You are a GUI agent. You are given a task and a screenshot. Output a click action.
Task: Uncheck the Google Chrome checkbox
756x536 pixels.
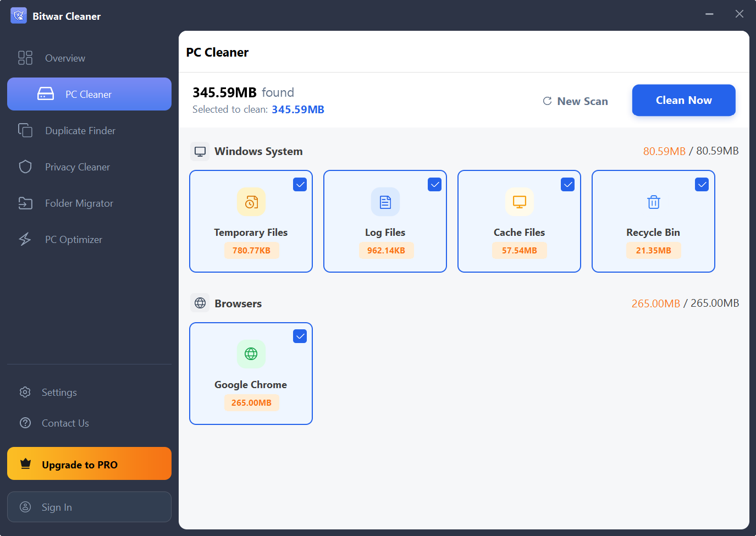(x=300, y=336)
